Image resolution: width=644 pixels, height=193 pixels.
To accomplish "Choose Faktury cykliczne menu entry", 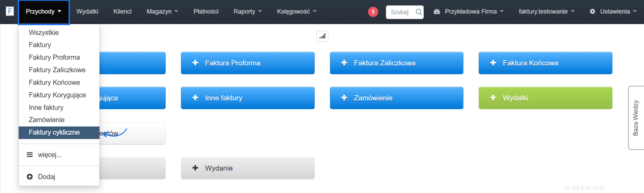I will [59, 132].
